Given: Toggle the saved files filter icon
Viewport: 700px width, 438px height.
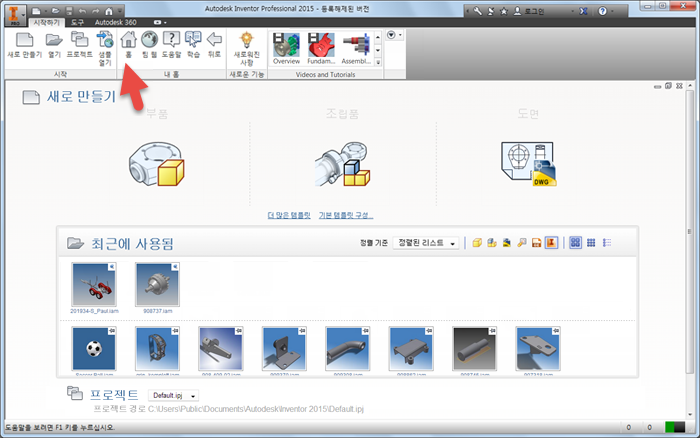Looking at the screenshot, I should [536, 242].
